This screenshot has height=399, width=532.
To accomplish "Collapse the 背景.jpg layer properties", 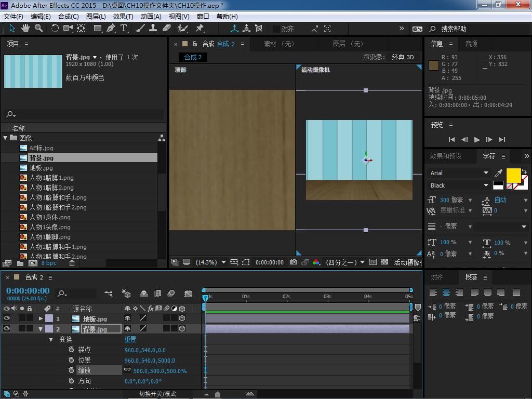I will (41, 329).
